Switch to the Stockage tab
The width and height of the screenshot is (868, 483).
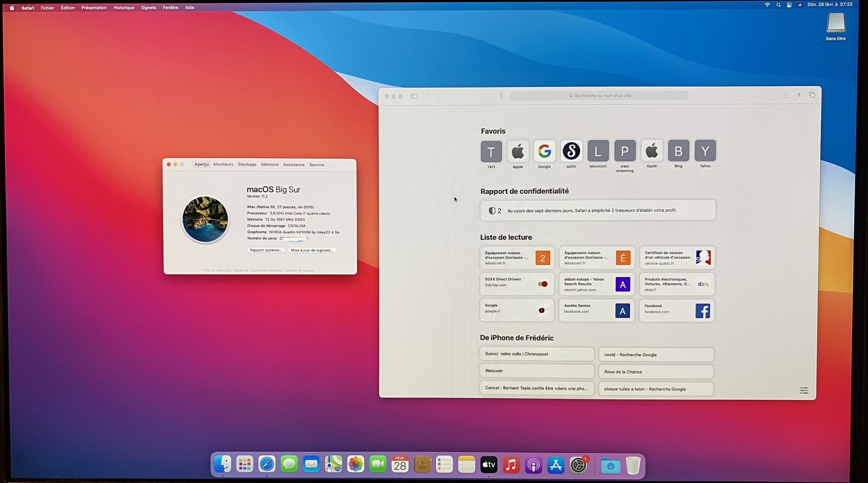(x=247, y=165)
